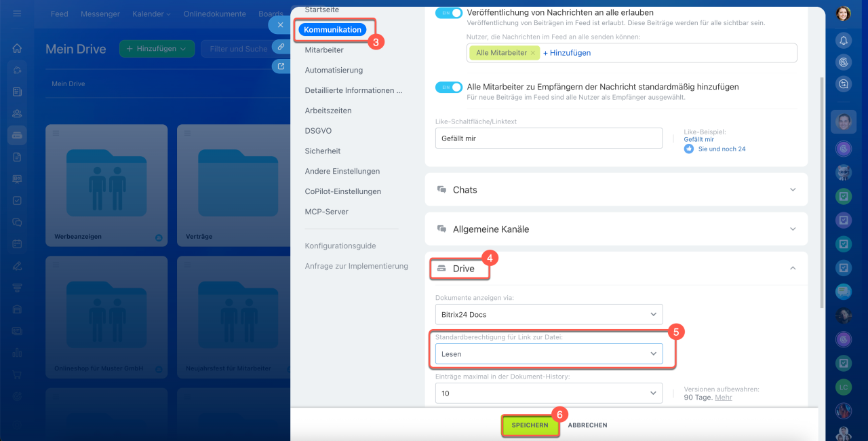Open the shopping cart icon in sidebar

click(x=17, y=374)
